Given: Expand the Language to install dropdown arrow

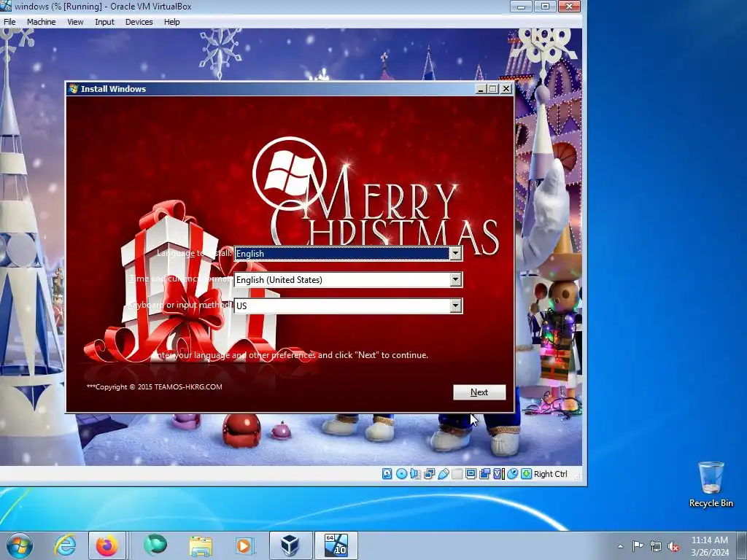Looking at the screenshot, I should click(456, 253).
